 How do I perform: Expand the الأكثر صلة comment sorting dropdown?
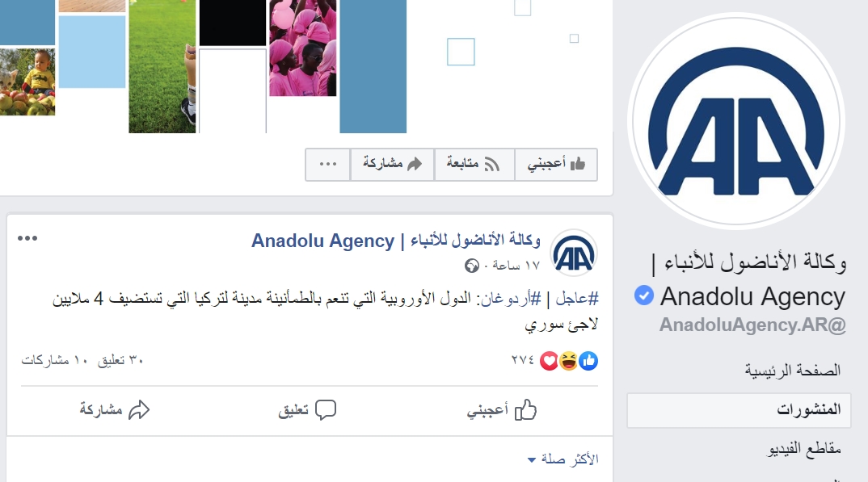[563, 459]
